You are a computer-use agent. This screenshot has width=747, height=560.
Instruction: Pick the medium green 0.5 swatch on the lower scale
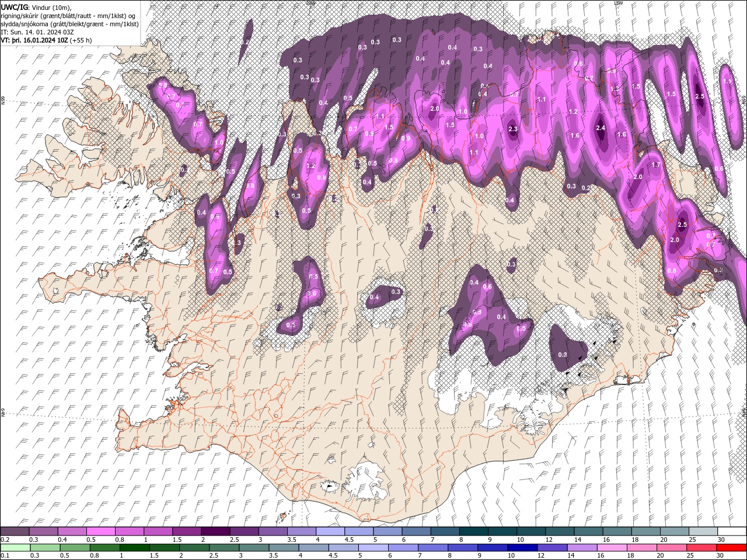(x=75, y=548)
